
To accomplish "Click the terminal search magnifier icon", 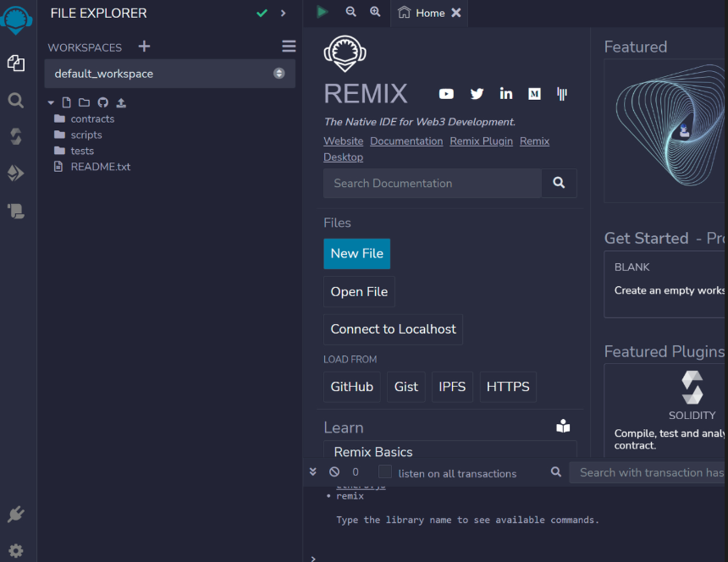I will point(556,472).
